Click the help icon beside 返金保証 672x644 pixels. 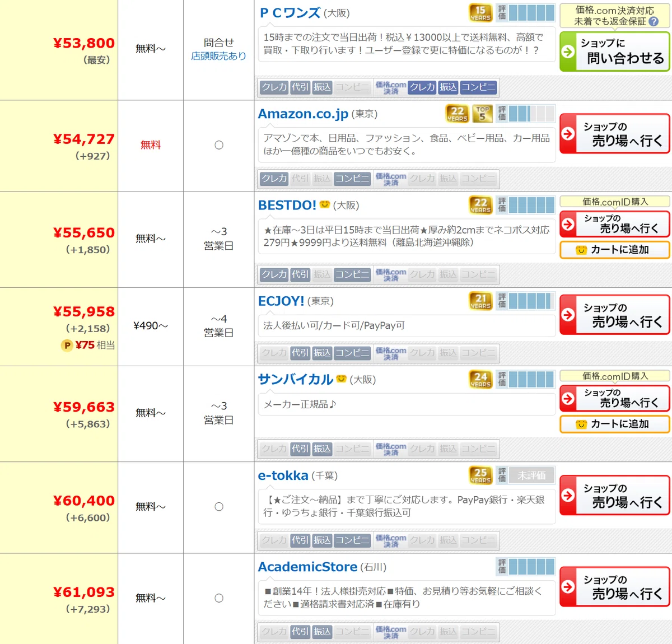point(654,22)
